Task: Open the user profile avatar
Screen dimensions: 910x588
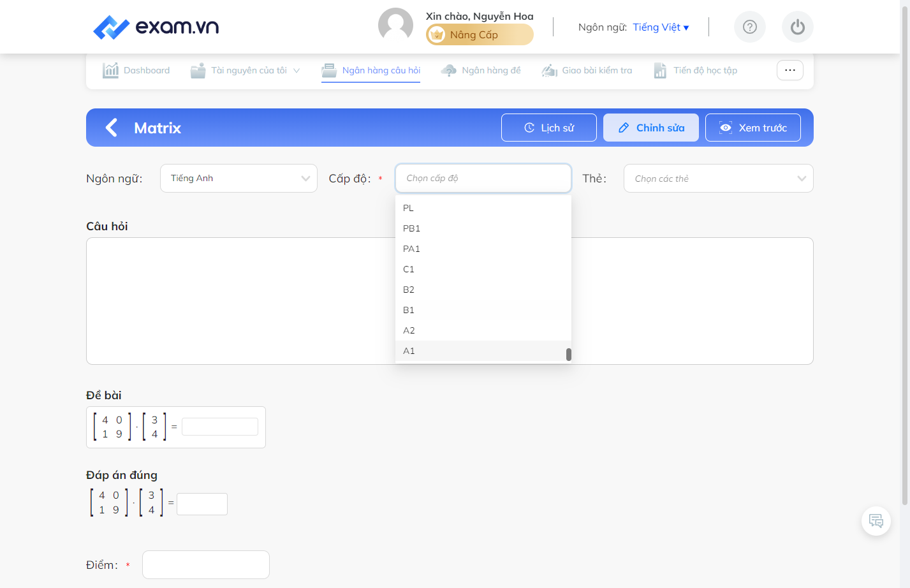Action: pyautogui.click(x=395, y=26)
